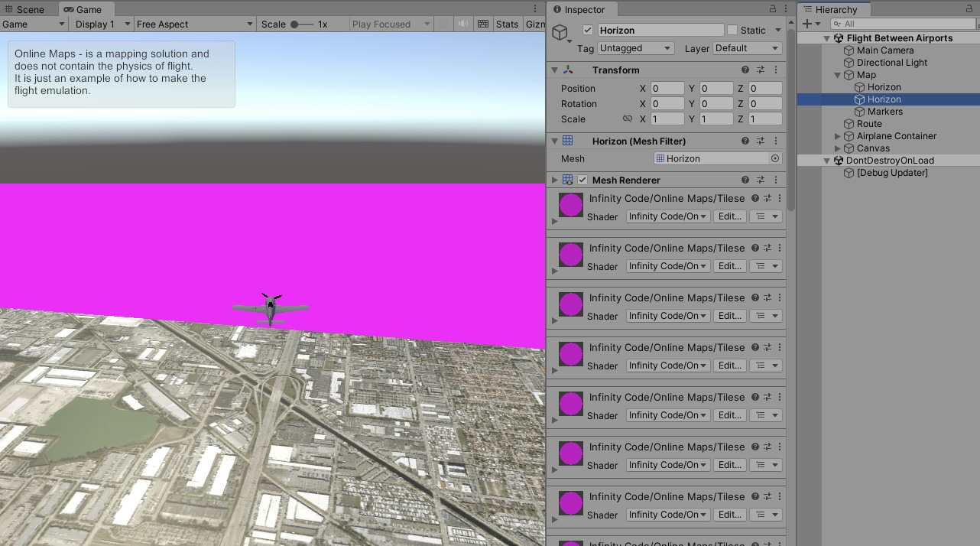Open Horizon (Mesh Filter) three-dot menu
Image resolution: width=980 pixels, height=546 pixels.
[x=776, y=141]
